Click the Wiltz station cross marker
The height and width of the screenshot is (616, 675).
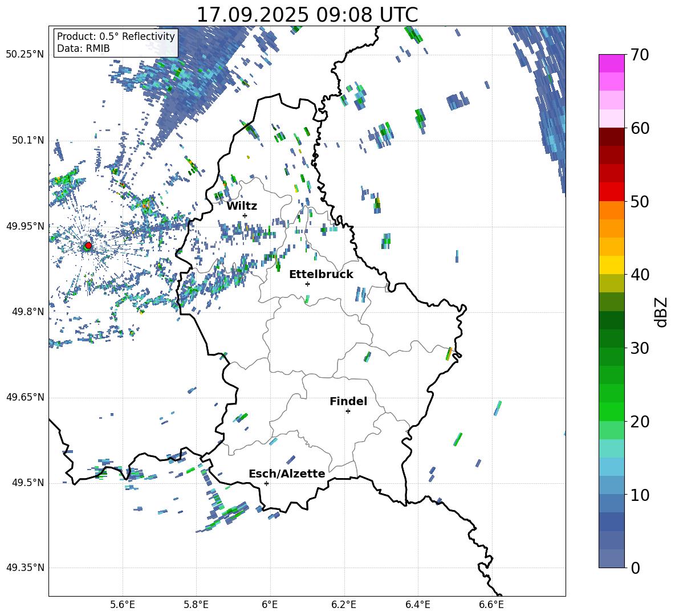point(245,215)
